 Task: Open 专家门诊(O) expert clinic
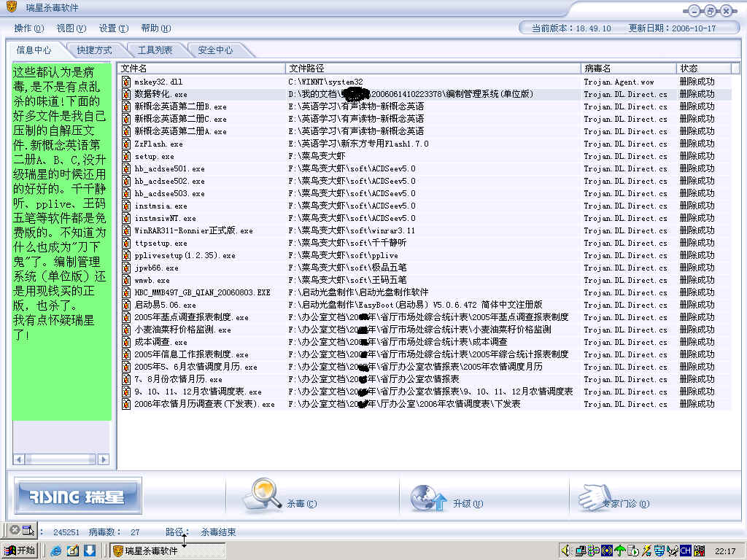click(x=625, y=503)
